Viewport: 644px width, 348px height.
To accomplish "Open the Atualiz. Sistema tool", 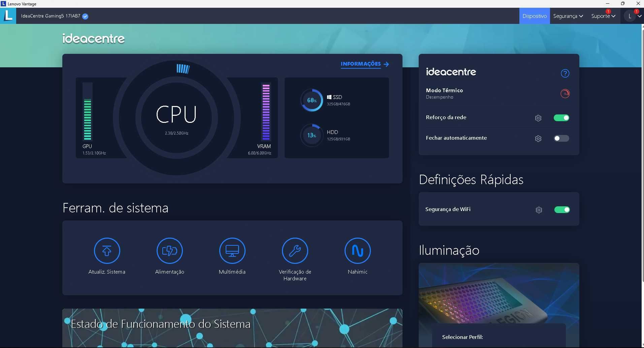I will pyautogui.click(x=107, y=251).
